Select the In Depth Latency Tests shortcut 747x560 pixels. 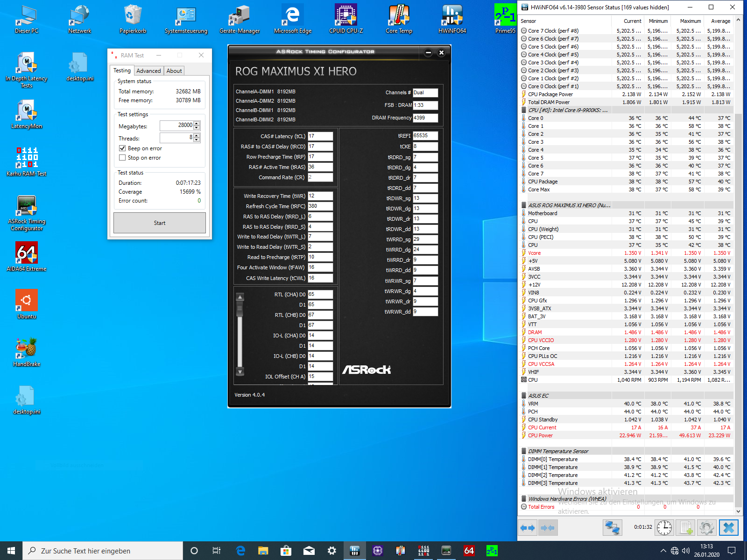point(27,70)
